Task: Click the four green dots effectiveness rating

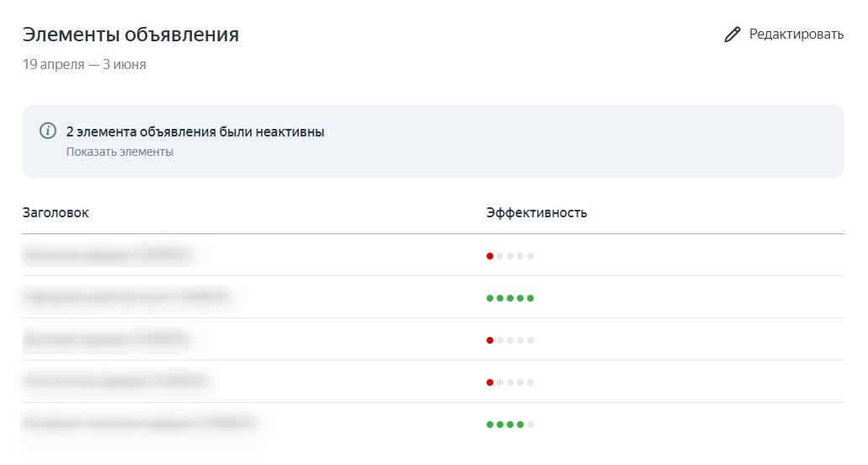Action: 510,425
